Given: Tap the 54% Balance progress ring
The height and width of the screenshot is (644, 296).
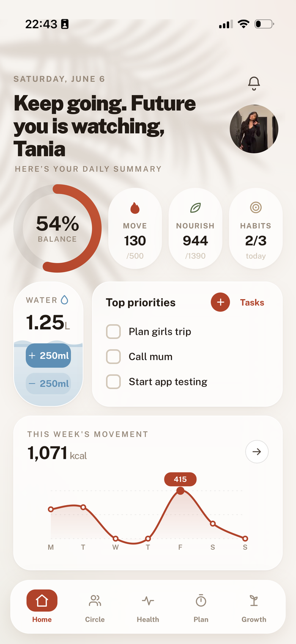Looking at the screenshot, I should click(x=58, y=228).
